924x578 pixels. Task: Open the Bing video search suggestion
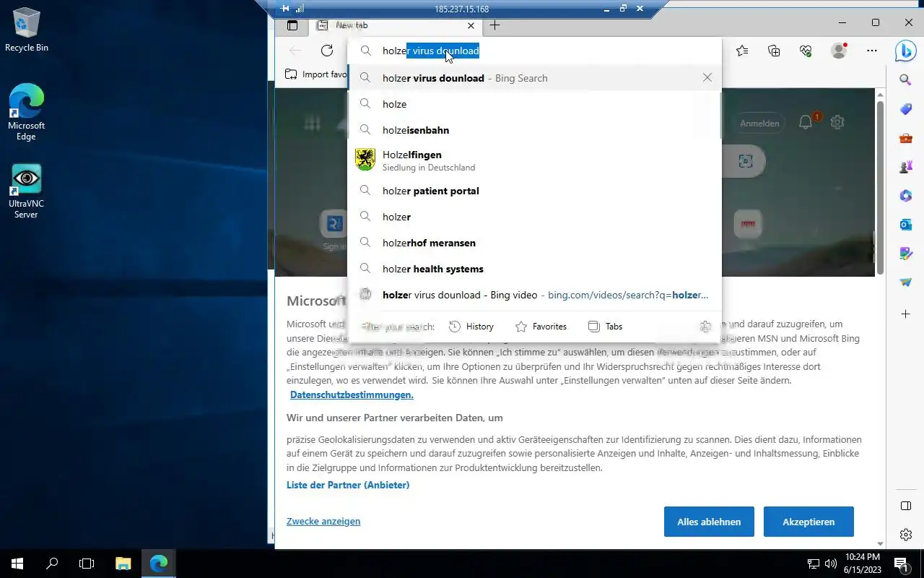coord(534,295)
